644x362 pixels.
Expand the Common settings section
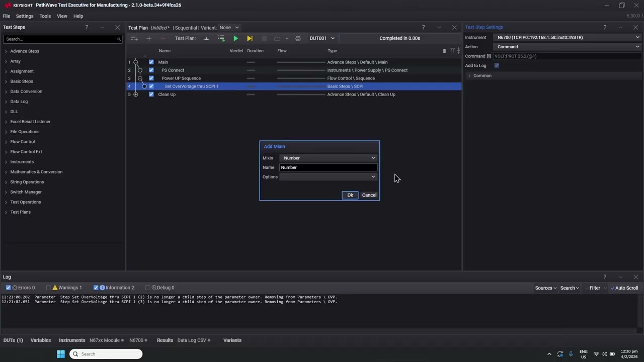point(469,76)
